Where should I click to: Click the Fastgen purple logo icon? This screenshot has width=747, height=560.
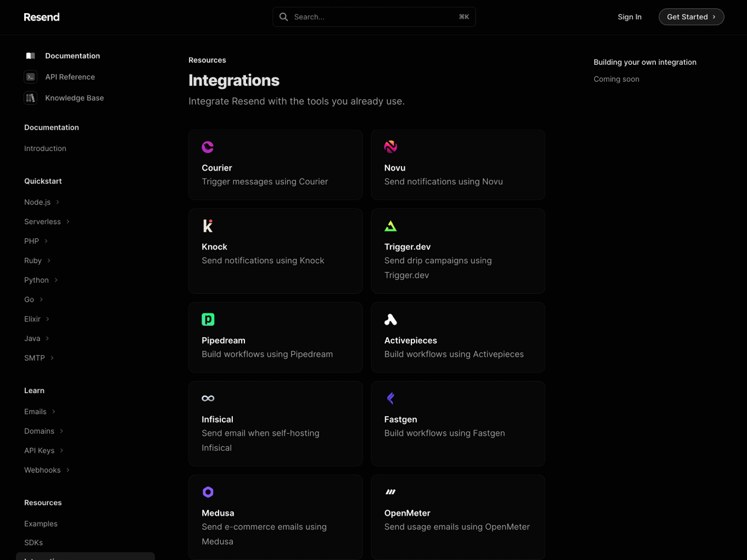[391, 398]
